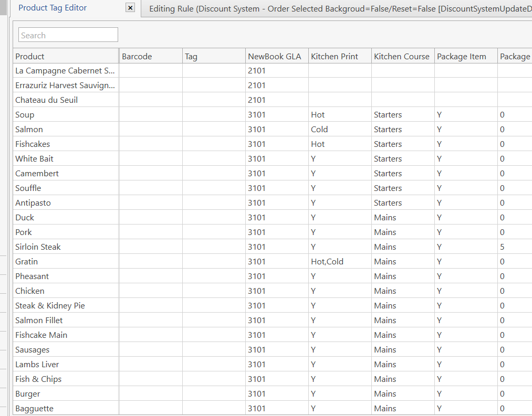Select the Fishcakes product cell
The image size is (532, 416).
tap(66, 144)
